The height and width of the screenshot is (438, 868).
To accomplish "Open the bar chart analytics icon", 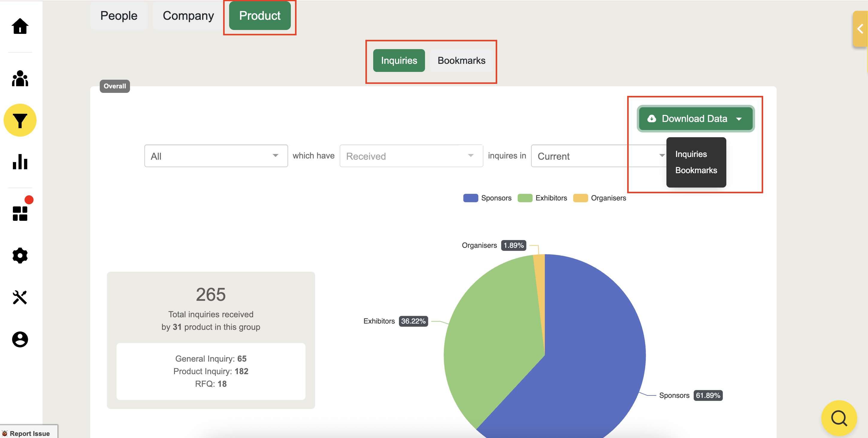I will [20, 162].
